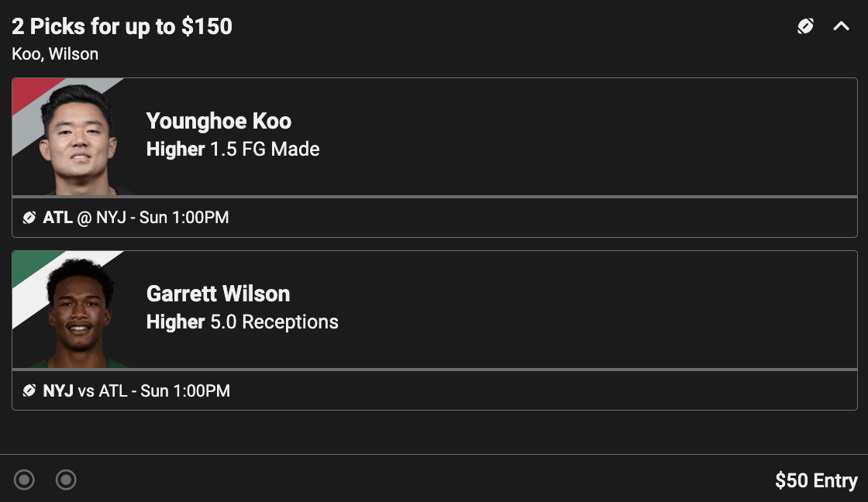Collapse the 2 Picks entry with chevron
Screen dimensions: 868x502
[x=842, y=26]
